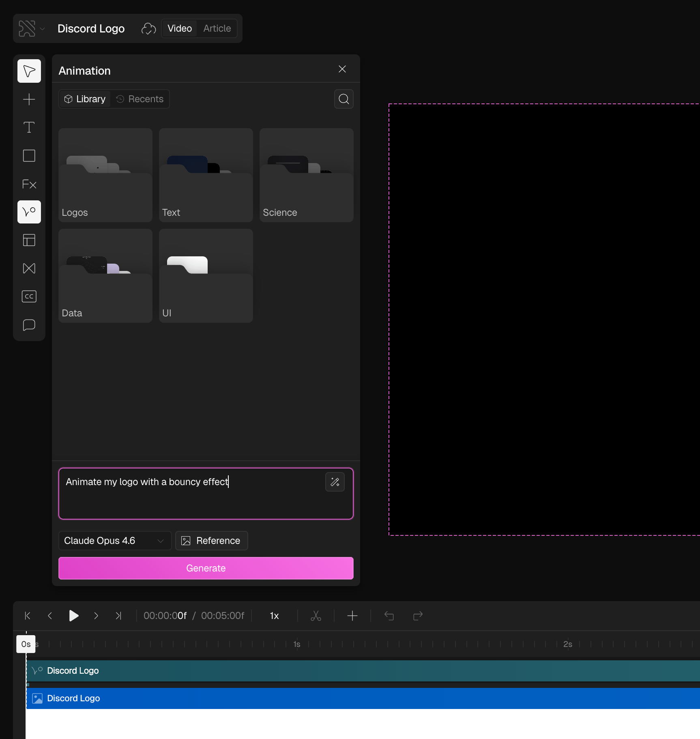Click the undo arrow icon
700x739 pixels.
pyautogui.click(x=389, y=616)
